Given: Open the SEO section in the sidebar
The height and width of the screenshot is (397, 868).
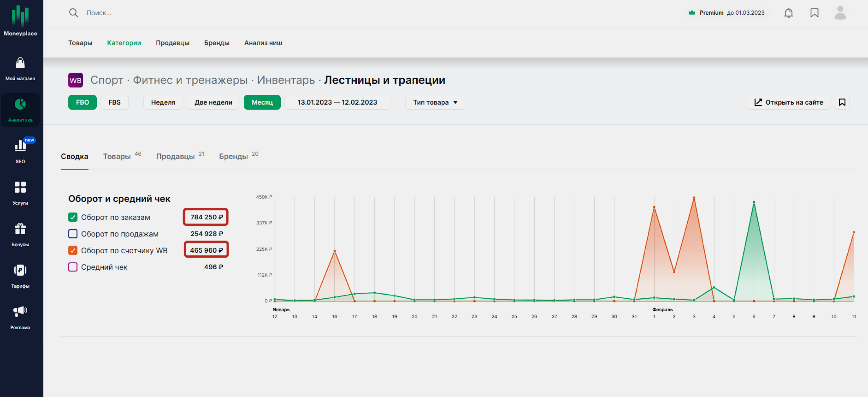Looking at the screenshot, I should click(x=20, y=151).
